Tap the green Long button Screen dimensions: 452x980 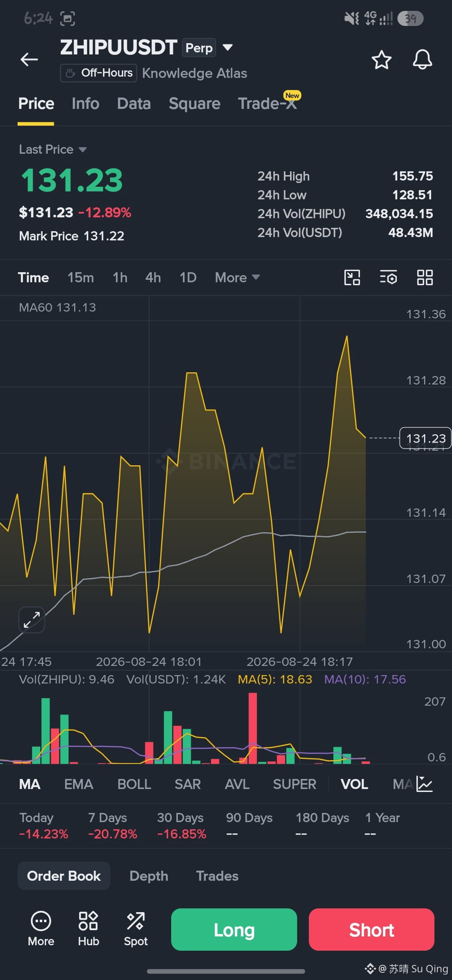coord(234,929)
